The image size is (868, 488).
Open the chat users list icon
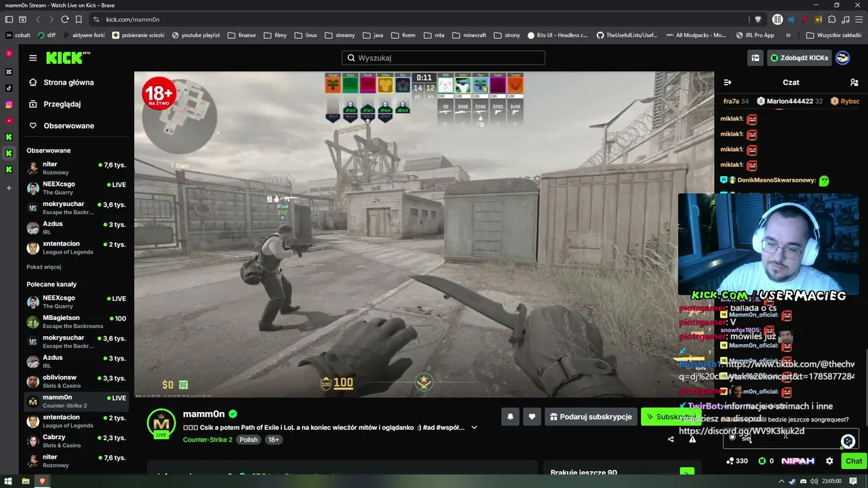(854, 83)
